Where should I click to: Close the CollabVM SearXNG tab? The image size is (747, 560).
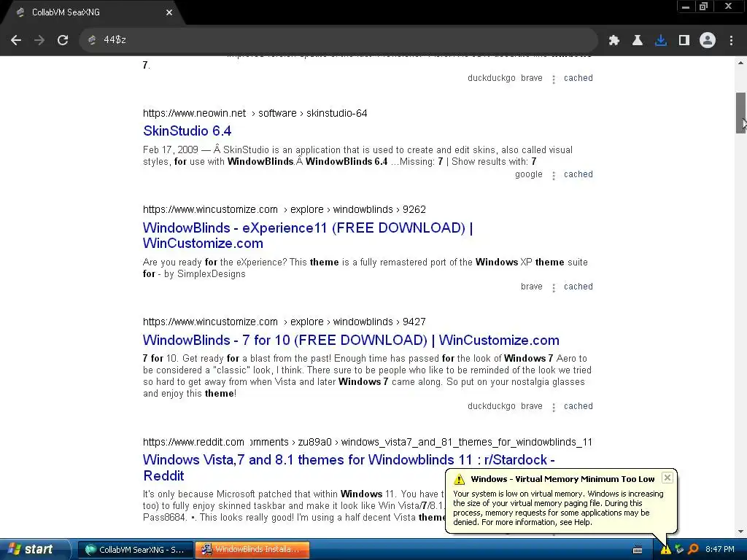[x=169, y=12]
